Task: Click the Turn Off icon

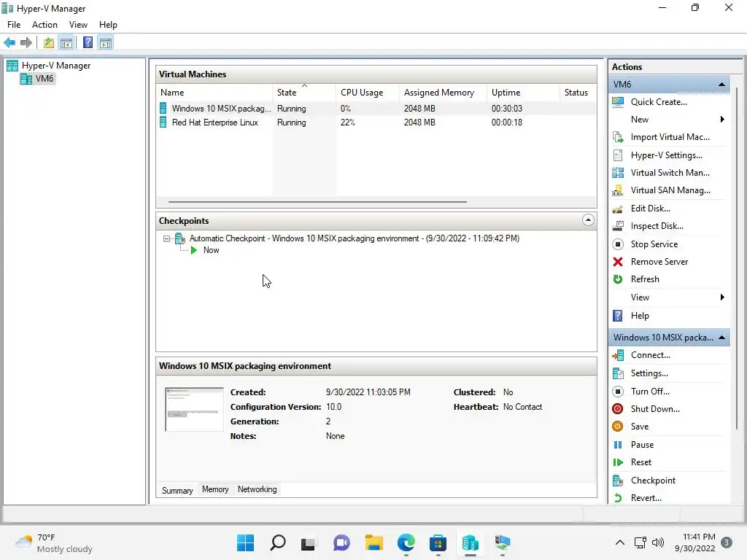Action: click(x=618, y=392)
